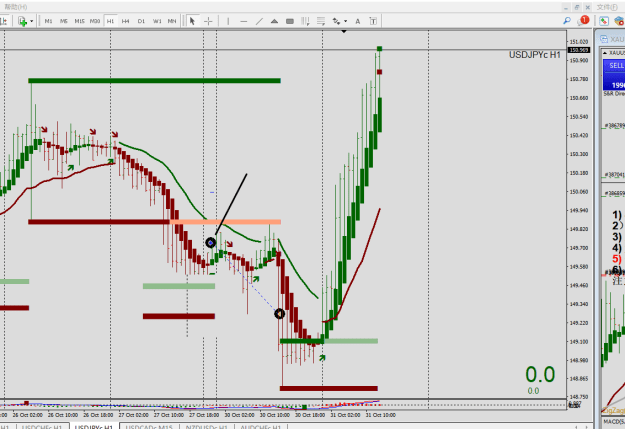Switch chart to M30 timeframe
Image resolution: width=625 pixels, height=429 pixels.
point(95,21)
